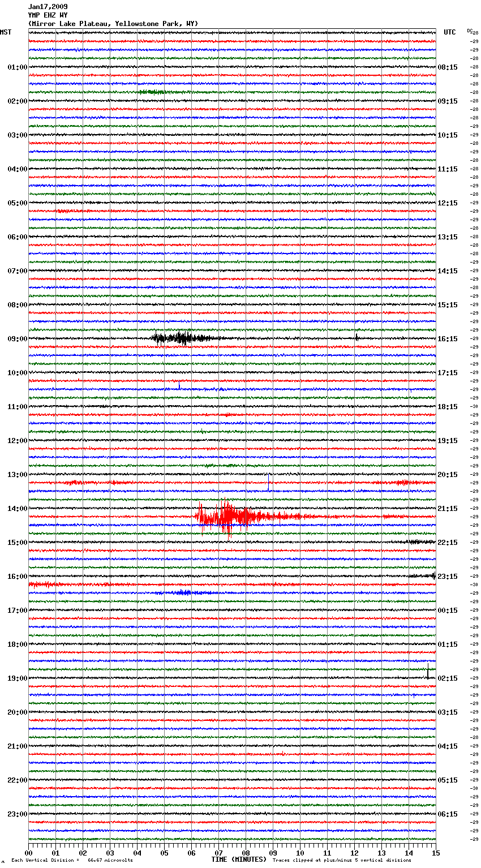This screenshot has height=868, width=481.
Task: Click the 06:15 UTC time label
Action: coord(448,814)
